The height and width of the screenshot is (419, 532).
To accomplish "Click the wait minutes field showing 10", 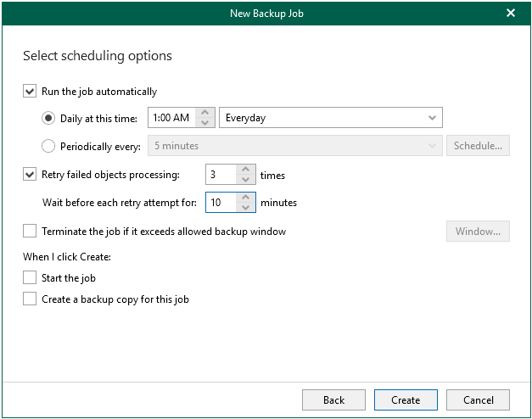I will pos(221,202).
